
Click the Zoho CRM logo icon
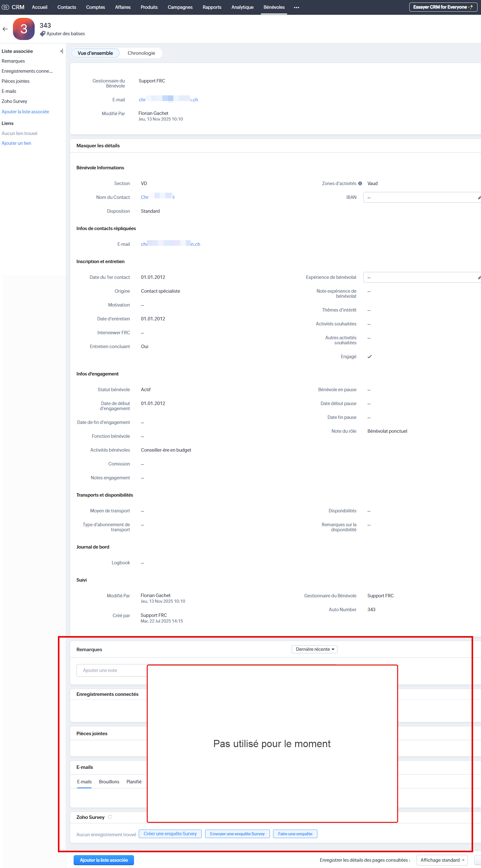[5, 7]
